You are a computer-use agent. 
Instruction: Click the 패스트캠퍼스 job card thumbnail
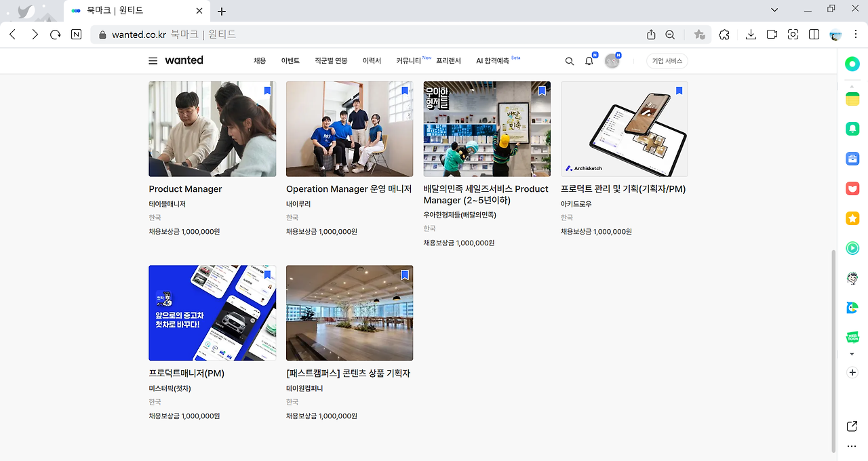349,313
